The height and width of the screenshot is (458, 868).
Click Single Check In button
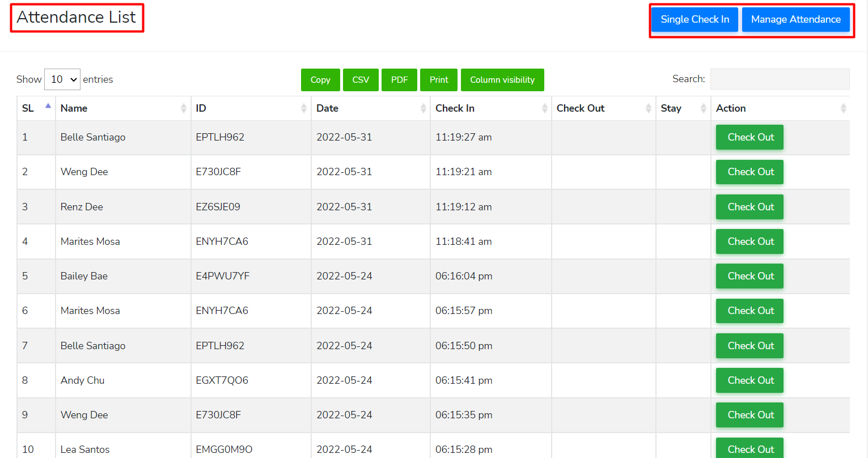(695, 19)
